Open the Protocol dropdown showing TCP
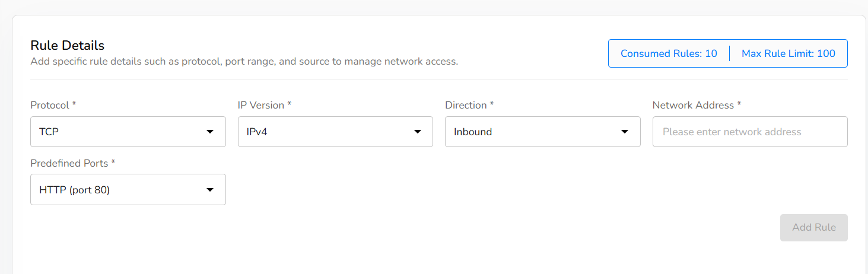 tap(119, 132)
